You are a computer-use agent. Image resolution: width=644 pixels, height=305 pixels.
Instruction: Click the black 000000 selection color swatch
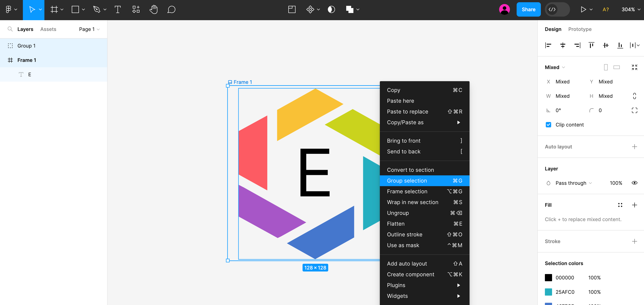point(548,277)
